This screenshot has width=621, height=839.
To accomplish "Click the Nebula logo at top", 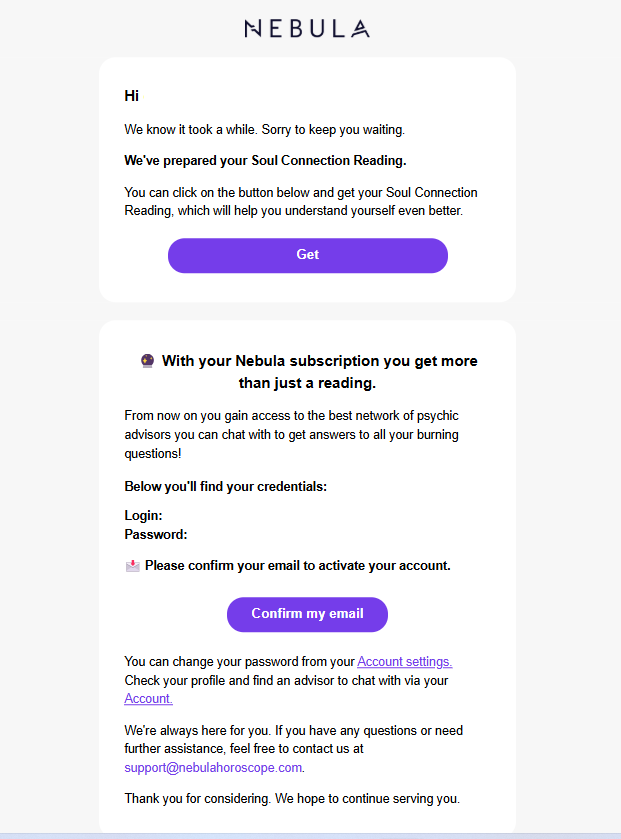I will click(307, 28).
